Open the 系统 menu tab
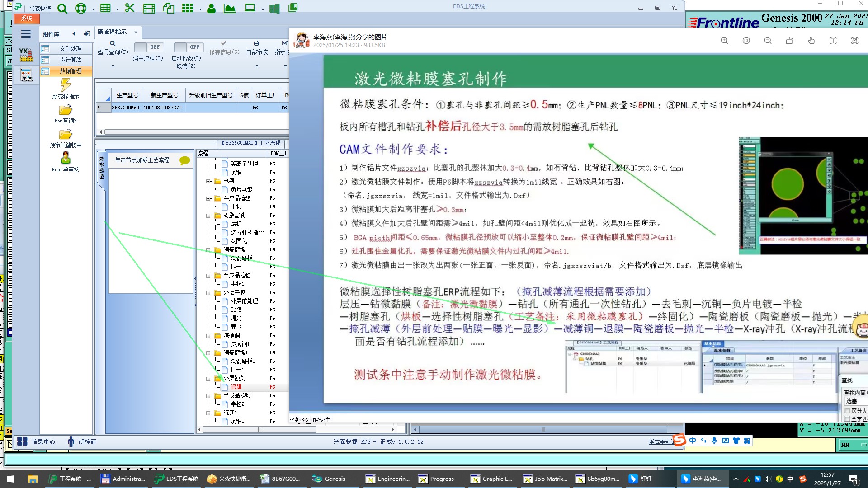 coord(27,19)
